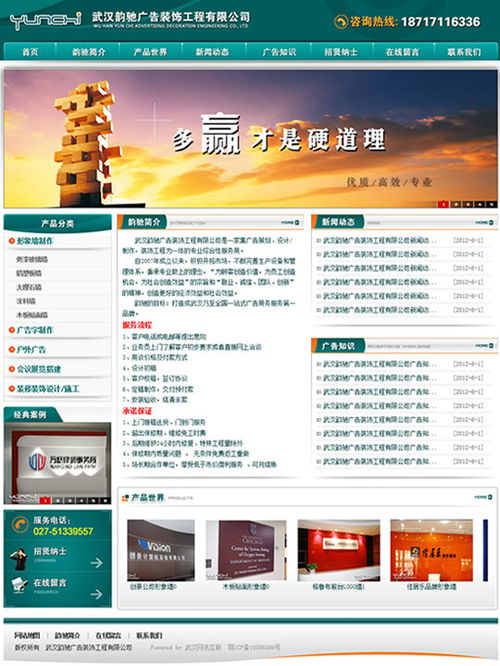Open the 大理石墙 subcategory
The width and height of the screenshot is (500, 666).
click(x=29, y=287)
